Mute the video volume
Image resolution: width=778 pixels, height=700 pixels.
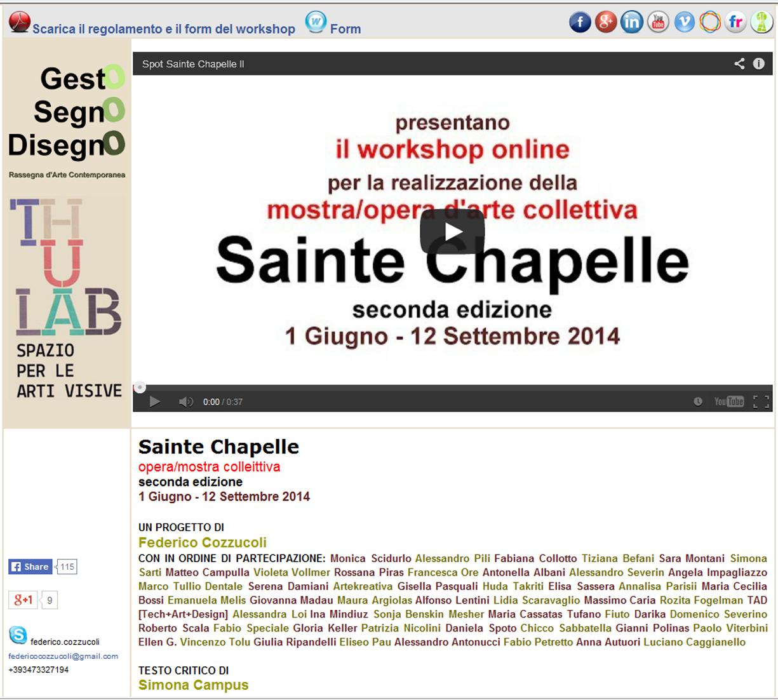185,401
